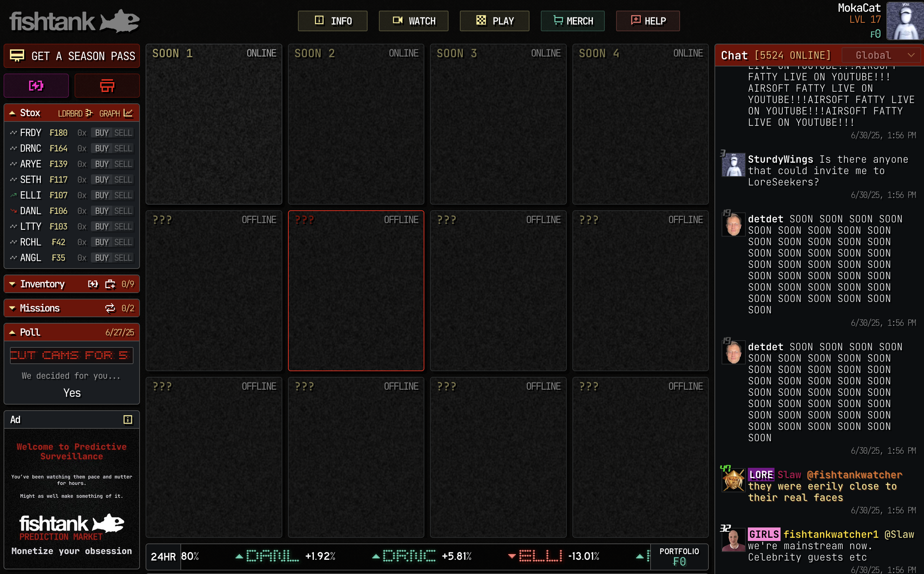Open the HELP menu
Image resolution: width=924 pixels, height=574 pixels.
click(648, 21)
